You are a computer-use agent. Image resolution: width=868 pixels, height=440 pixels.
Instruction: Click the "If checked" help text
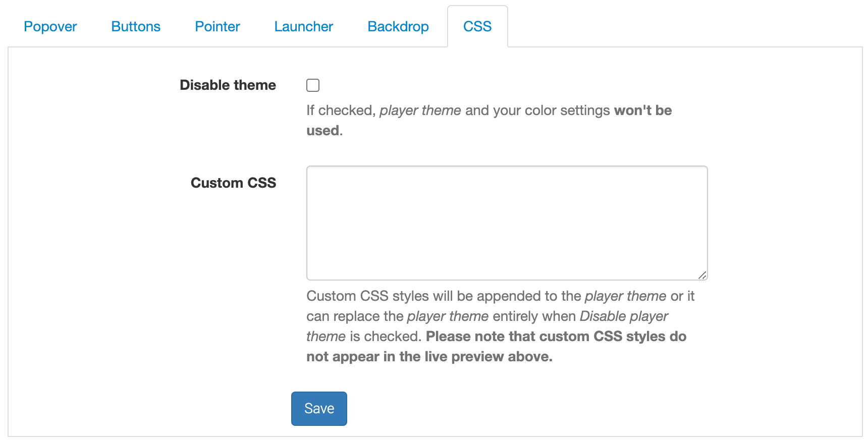point(341,111)
